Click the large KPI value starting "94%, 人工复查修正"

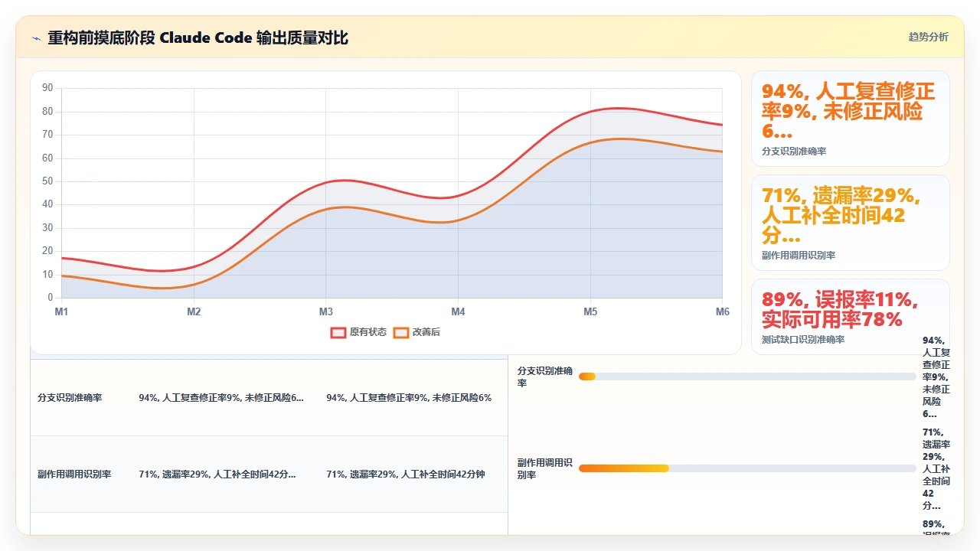[848, 112]
